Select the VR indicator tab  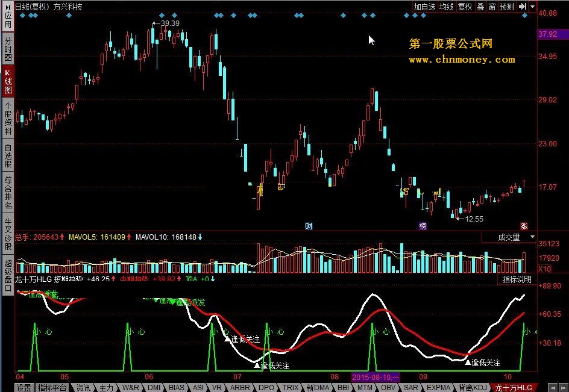tap(216, 388)
